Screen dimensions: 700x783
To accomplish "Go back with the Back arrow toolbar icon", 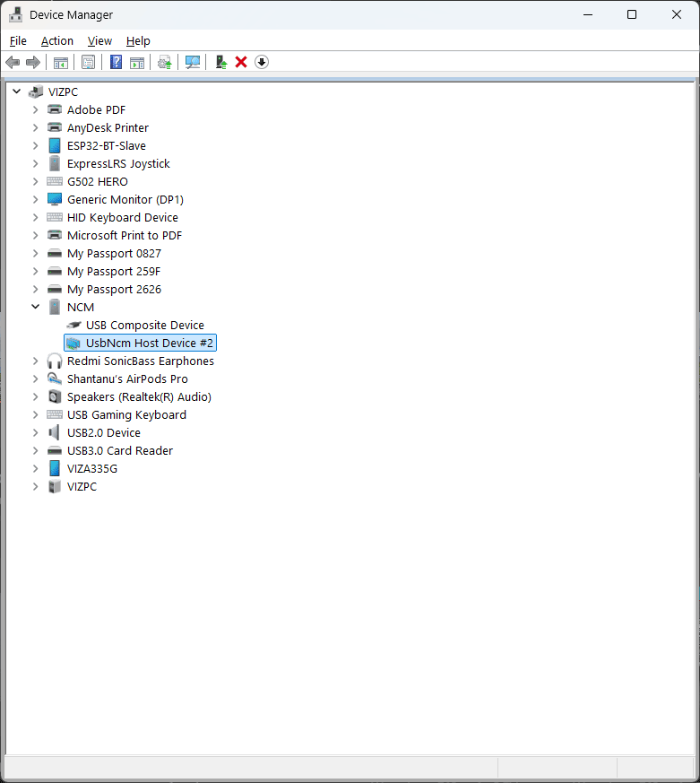I will point(13,63).
